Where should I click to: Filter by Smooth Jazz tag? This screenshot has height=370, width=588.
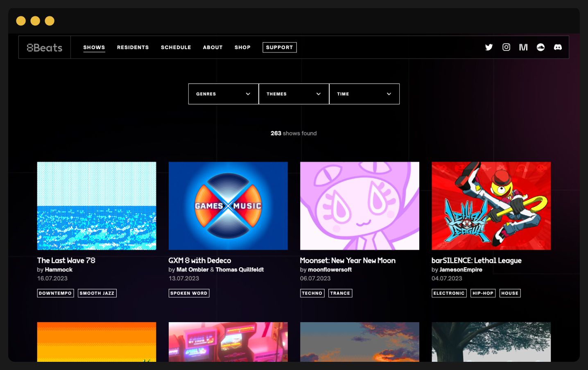click(97, 293)
